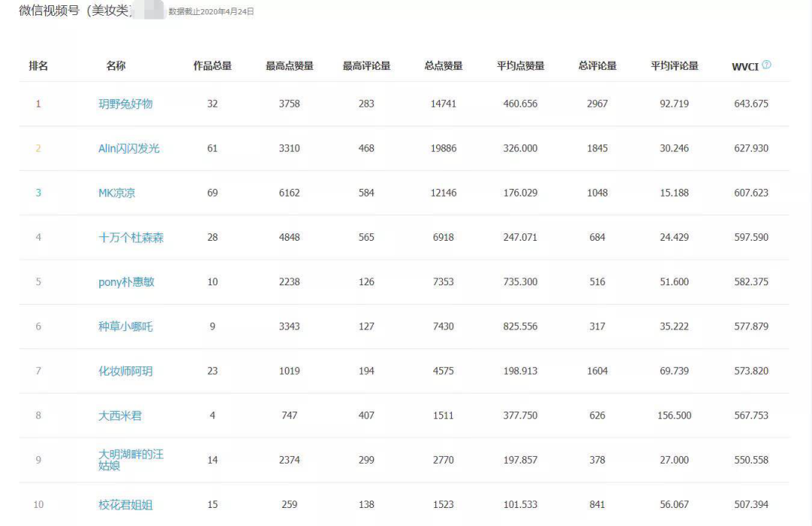Open the 大西米君 account link

pyautogui.click(x=120, y=415)
